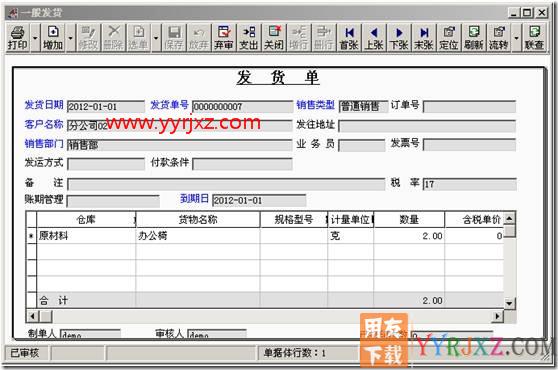Image resolution: width=558 pixels, height=370 pixels.
Task: Click the 发票号 input field
Action: tap(469, 145)
